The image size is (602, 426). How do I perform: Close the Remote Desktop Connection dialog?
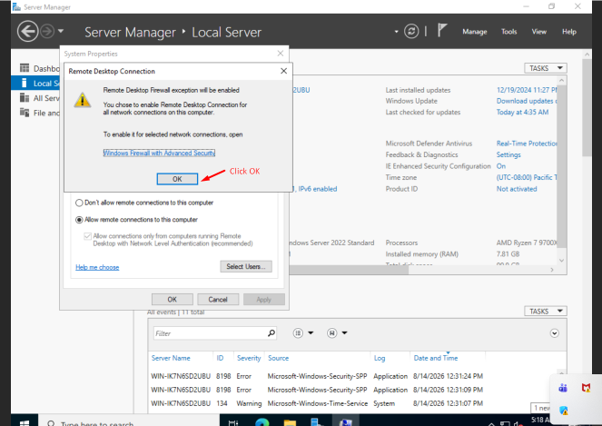pyautogui.click(x=284, y=71)
